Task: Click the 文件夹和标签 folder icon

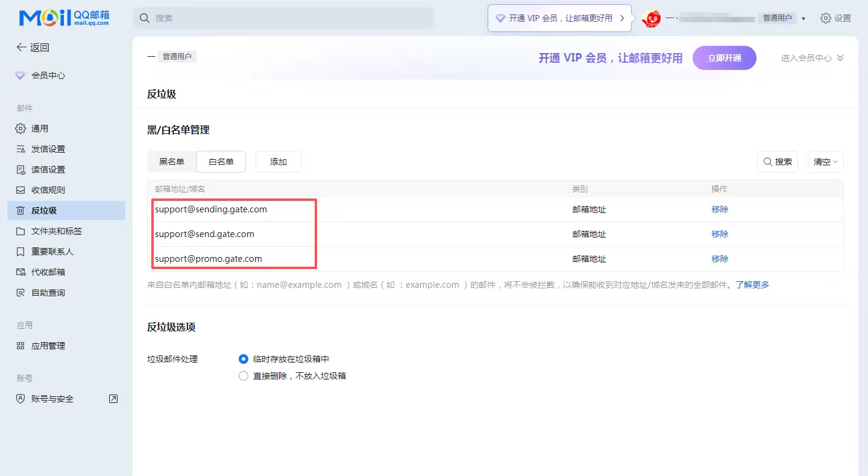Action: (20, 231)
